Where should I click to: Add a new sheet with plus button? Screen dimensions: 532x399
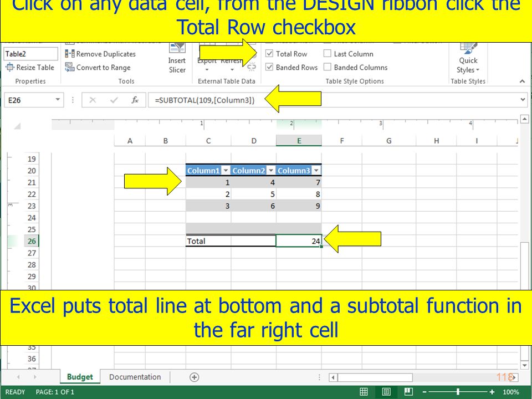[194, 377]
